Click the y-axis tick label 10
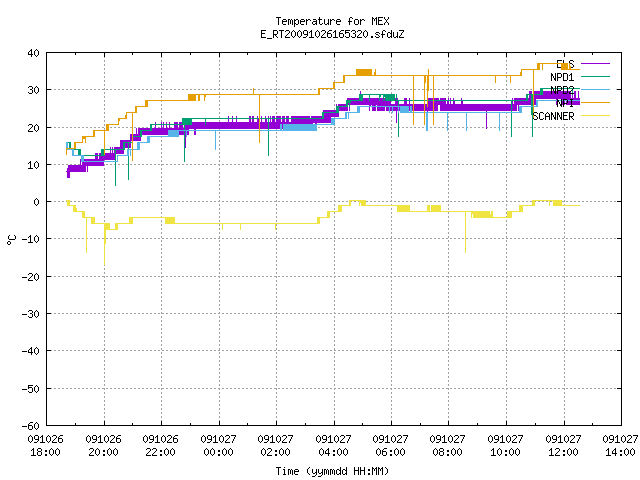The width and height of the screenshot is (640, 480). 33,165
